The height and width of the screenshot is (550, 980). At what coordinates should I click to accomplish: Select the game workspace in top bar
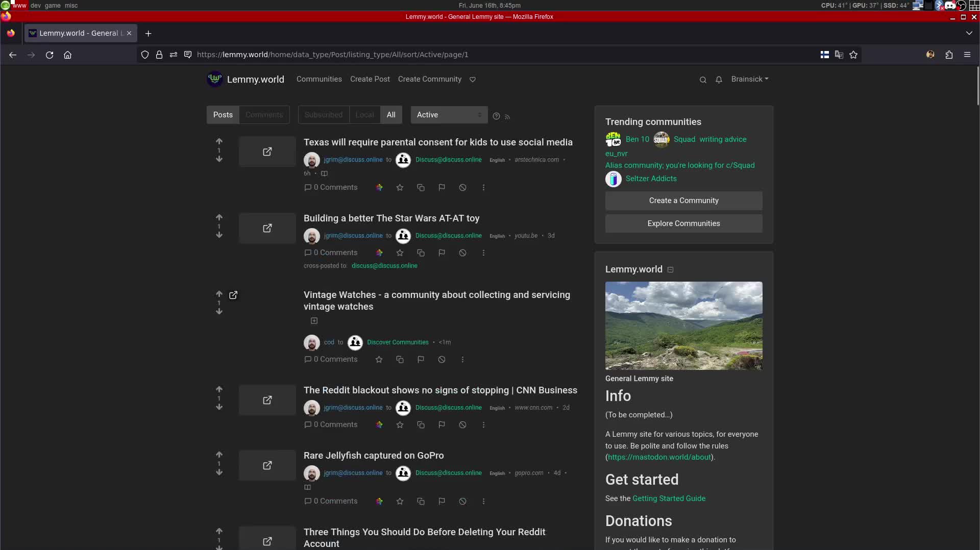pos(53,5)
